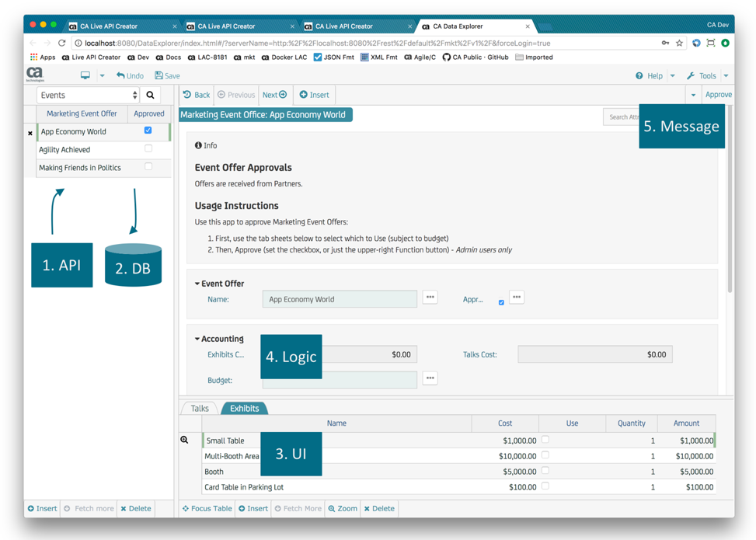Open the ellipsis button next to Budget field
The image size is (756, 540).
[430, 378]
